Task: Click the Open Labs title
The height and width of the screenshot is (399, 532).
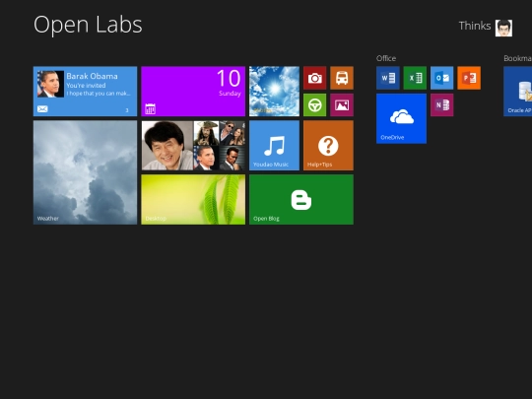Action: (x=88, y=25)
